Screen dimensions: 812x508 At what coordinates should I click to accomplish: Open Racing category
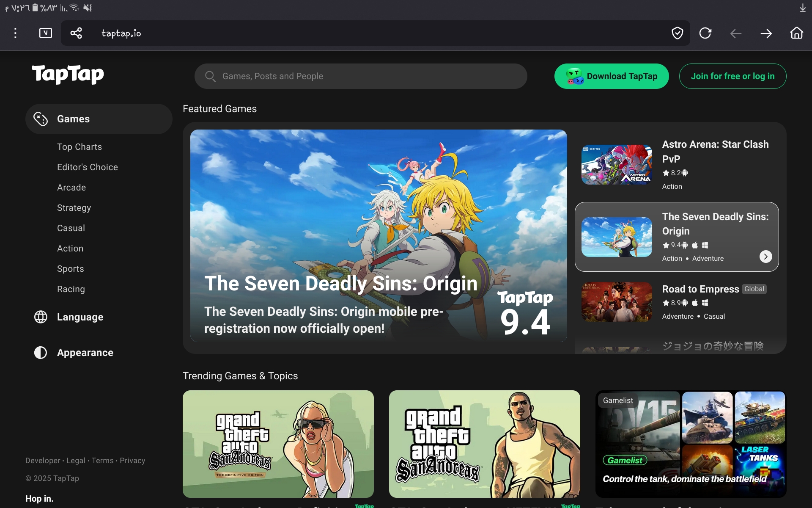pos(71,289)
